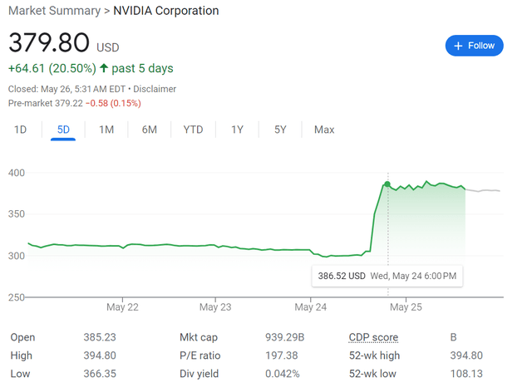The image size is (532, 392).
Task: Go to the Market Summary breadcrumb
Action: point(54,11)
